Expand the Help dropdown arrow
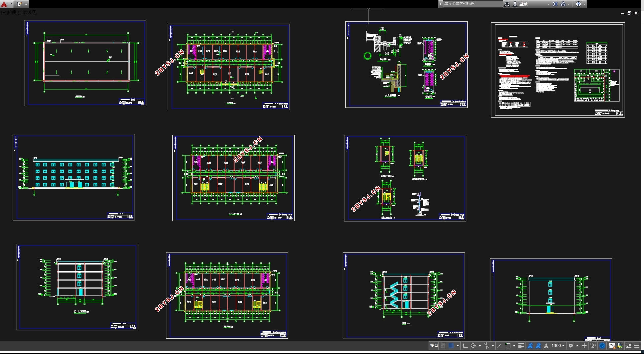The height and width of the screenshot is (354, 644). click(x=584, y=4)
